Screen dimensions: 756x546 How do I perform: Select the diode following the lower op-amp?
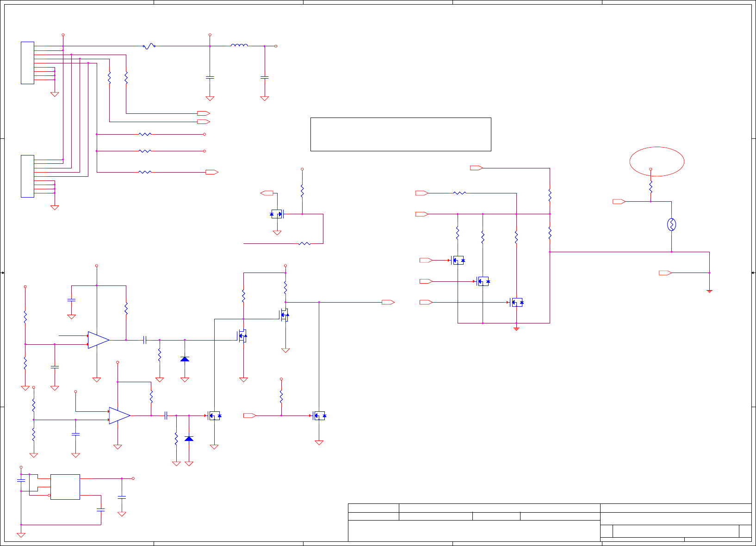tap(189, 438)
